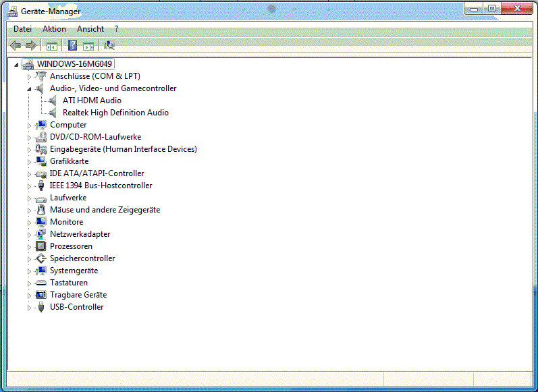
Task: Click the USB-Controller plug icon
Action: click(x=41, y=307)
